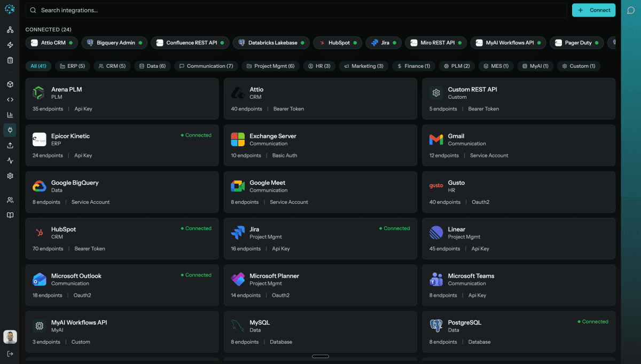Open the Finance (1) category filter
Image resolution: width=641 pixels, height=364 pixels.
(413, 66)
